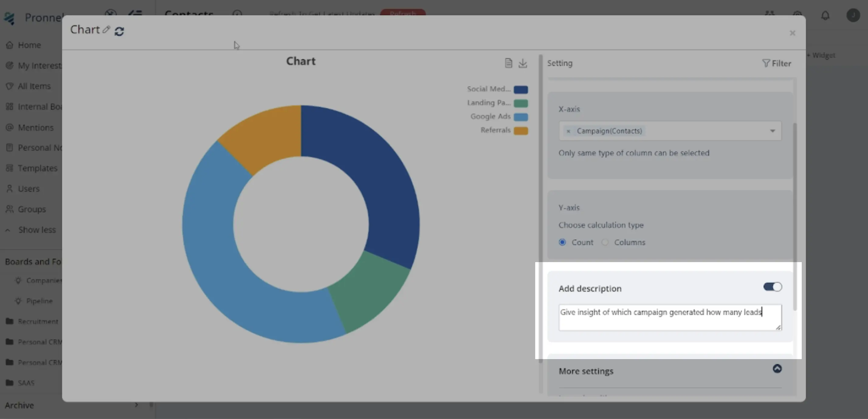Screen dimensions: 868x419
Task: Toggle the Referrals legend entry
Action: click(504, 130)
